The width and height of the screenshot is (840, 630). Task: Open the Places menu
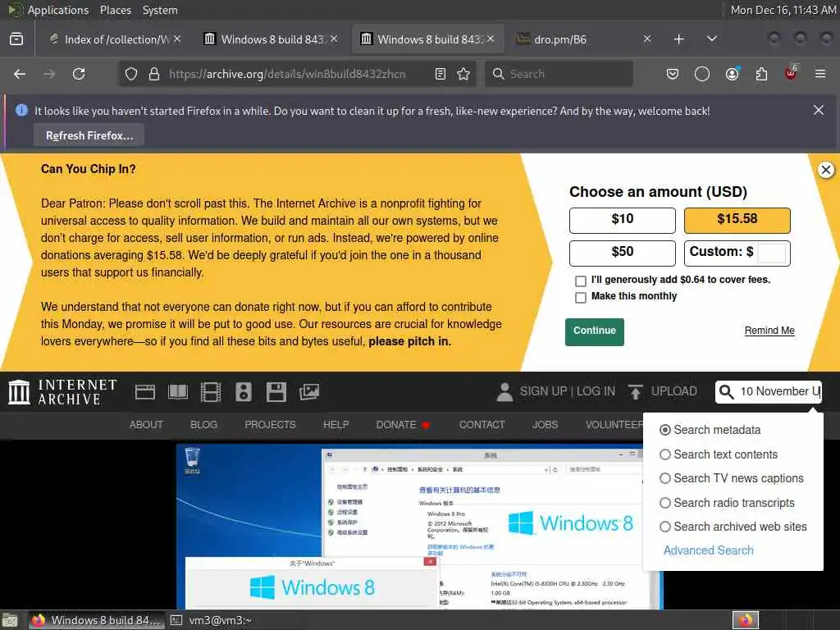pos(115,10)
